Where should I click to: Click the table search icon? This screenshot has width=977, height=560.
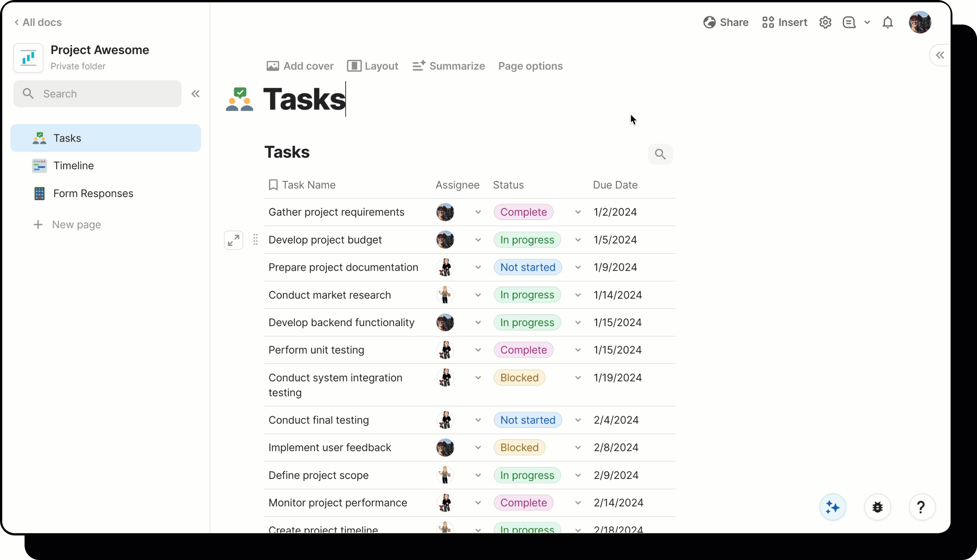point(660,154)
